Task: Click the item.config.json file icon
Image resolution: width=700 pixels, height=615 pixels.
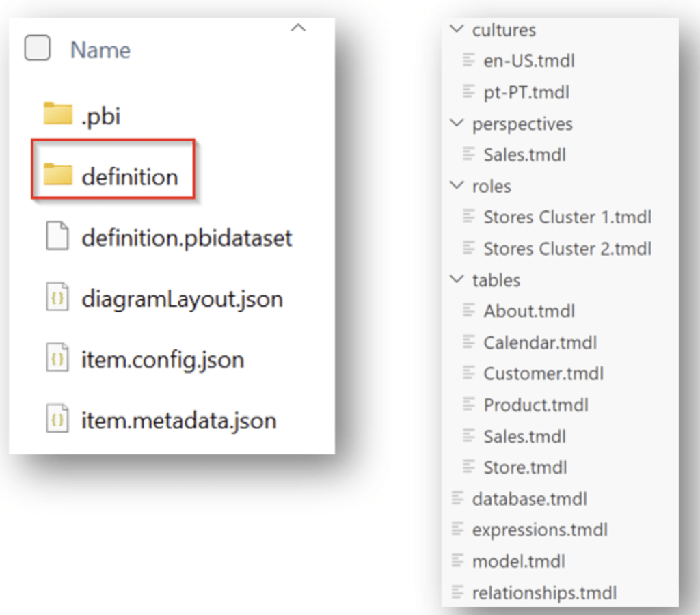Action: point(57,359)
